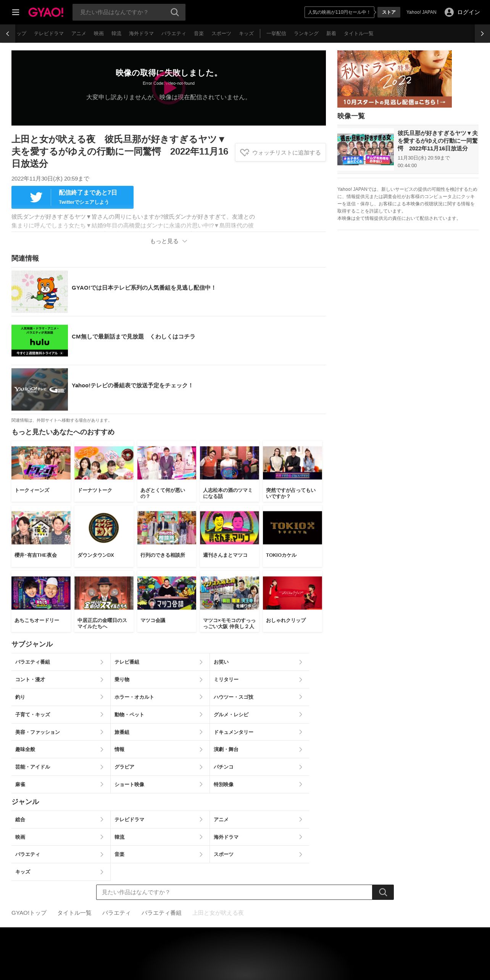Open 総合 genre row
490x980 pixels.
pyautogui.click(x=61, y=820)
